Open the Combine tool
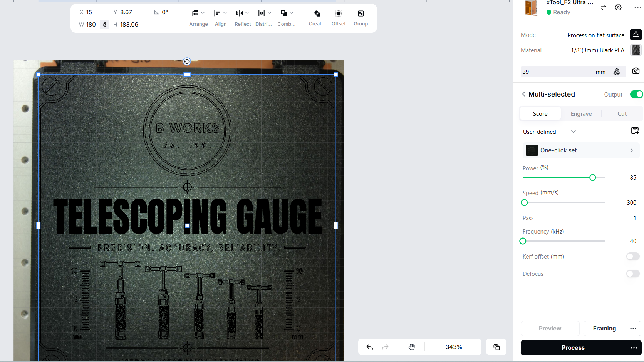This screenshot has width=644, height=362. tap(287, 18)
